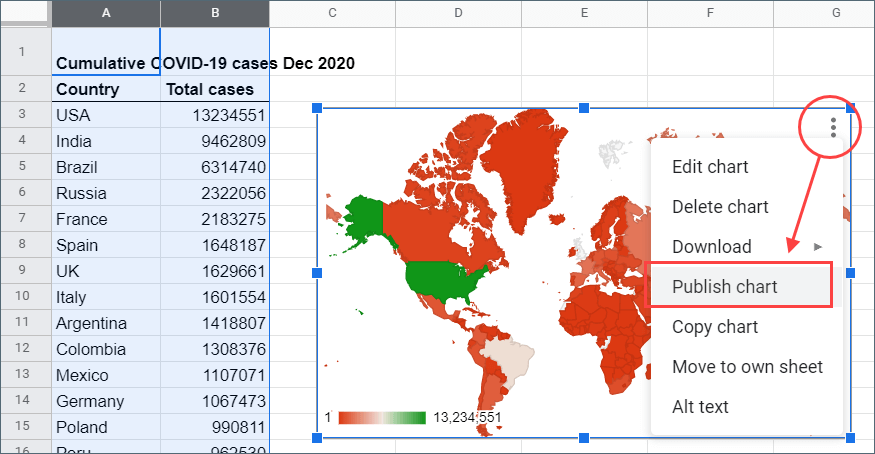Click the chart's left-middle resize handle
Screen dimensions: 875x454
click(x=317, y=273)
